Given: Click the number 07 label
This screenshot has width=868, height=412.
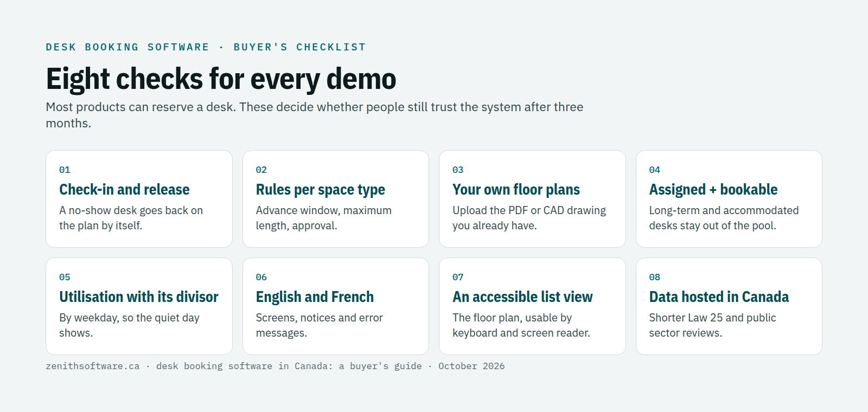Looking at the screenshot, I should (x=458, y=277).
